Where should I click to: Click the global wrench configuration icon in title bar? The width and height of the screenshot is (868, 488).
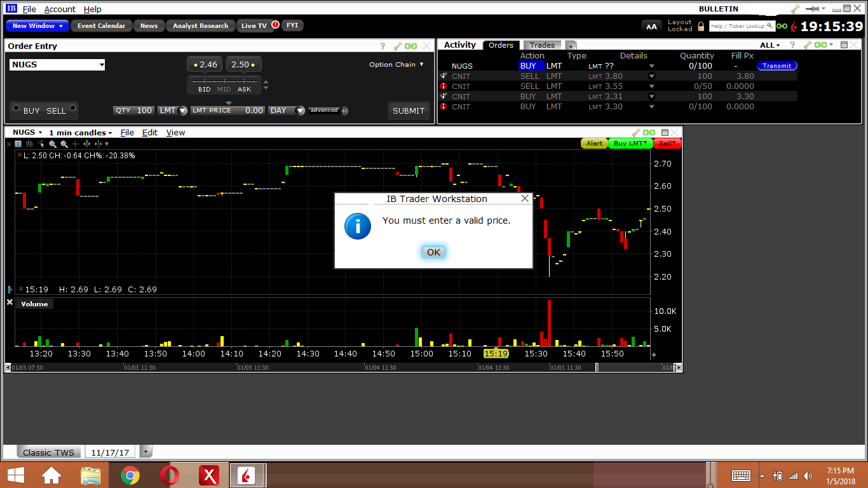coord(796,9)
